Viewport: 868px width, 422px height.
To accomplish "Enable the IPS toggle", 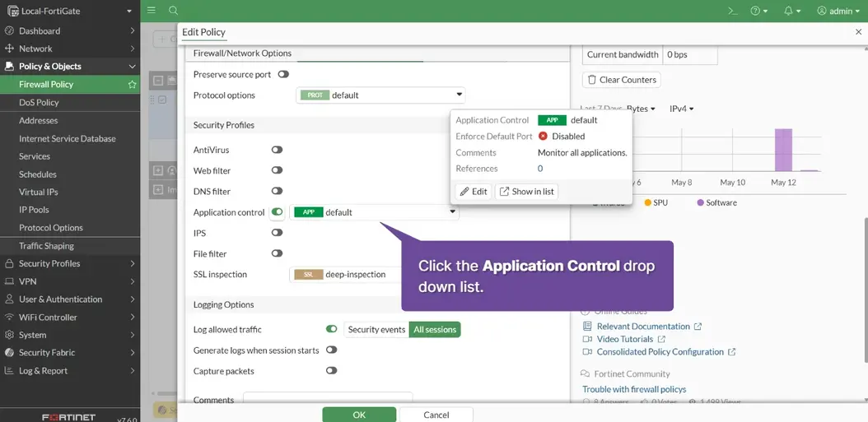I will pos(277,233).
